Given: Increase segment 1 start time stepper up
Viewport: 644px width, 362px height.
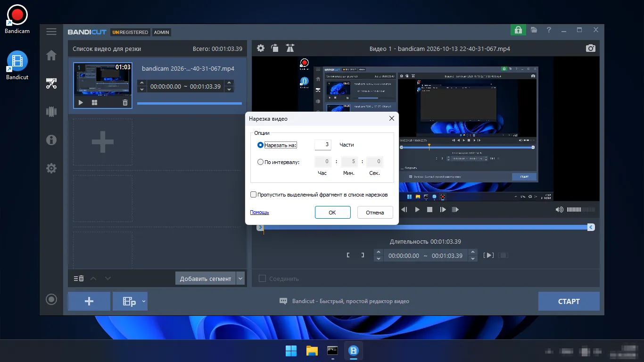Looking at the screenshot, I should click(x=141, y=83).
